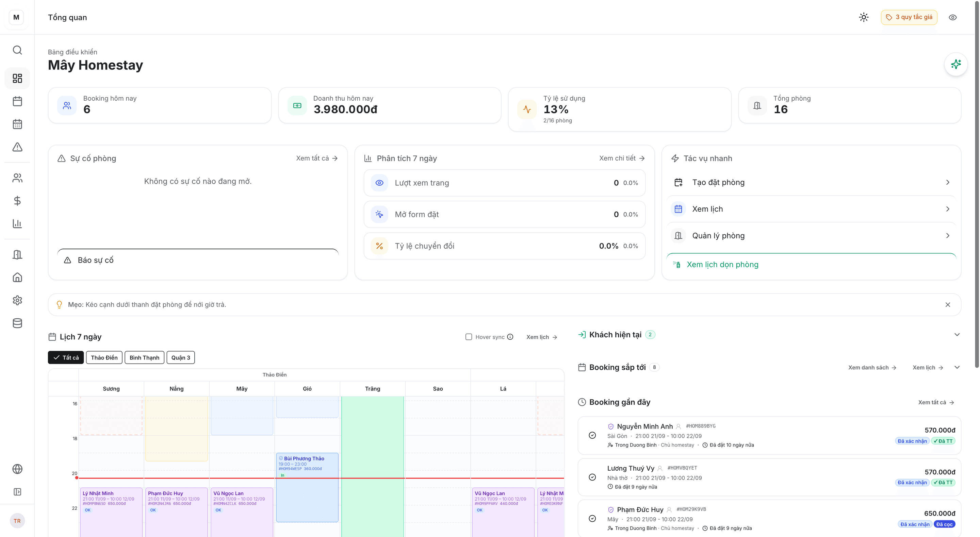Select the Thảo Điền filter tab
The image size is (980, 537).
pyautogui.click(x=104, y=357)
